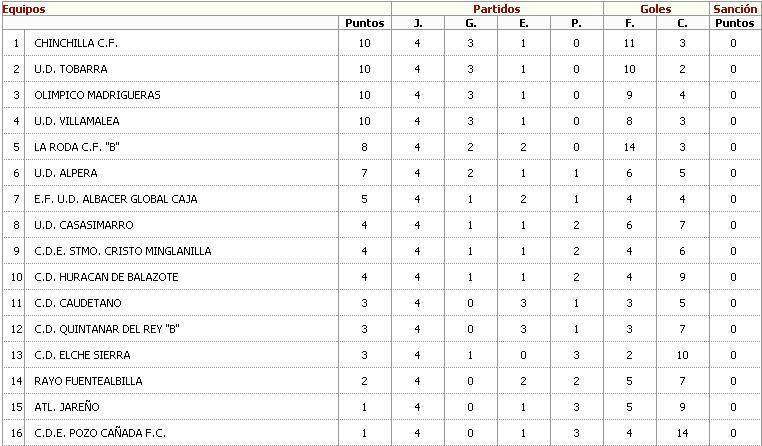Image resolution: width=762 pixels, height=446 pixels.
Task: Select the RAYO FUENTEALBILLA team name
Action: tap(88, 381)
